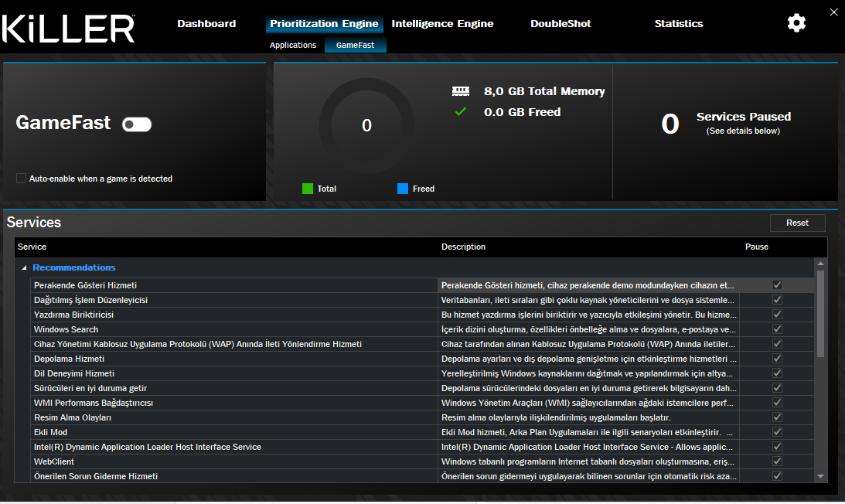Click the Services Paused count 0
The image size is (845, 504).
tap(670, 124)
